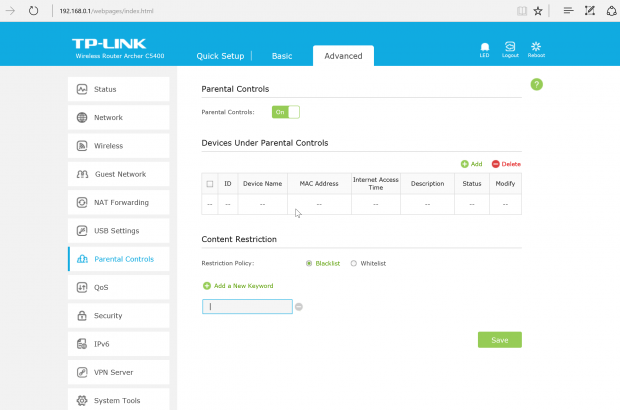The width and height of the screenshot is (620, 410).
Task: Click the Logout icon
Action: click(x=510, y=47)
